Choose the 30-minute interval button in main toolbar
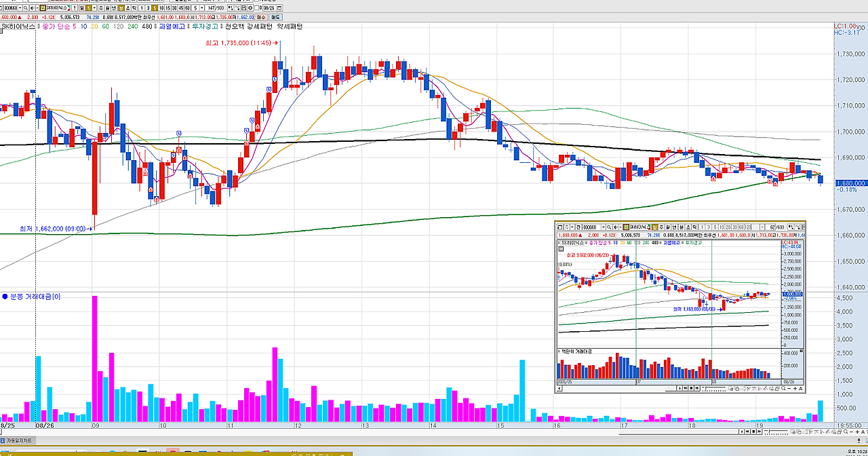This screenshot has height=456, width=868. pos(174,8)
